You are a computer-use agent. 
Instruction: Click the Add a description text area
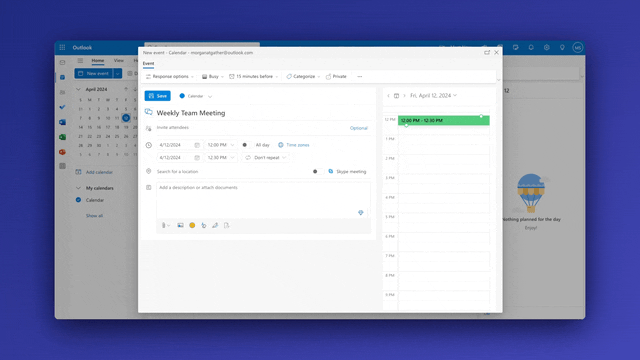263,200
